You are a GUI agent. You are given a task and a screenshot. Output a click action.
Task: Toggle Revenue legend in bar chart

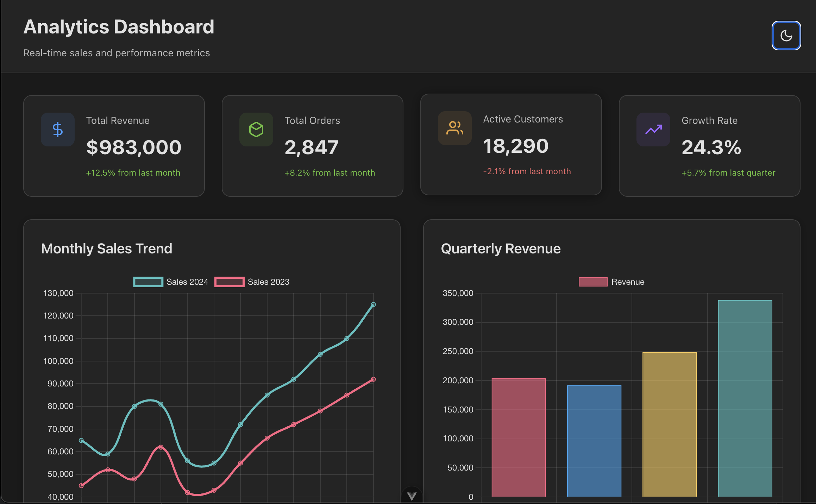pyautogui.click(x=627, y=282)
